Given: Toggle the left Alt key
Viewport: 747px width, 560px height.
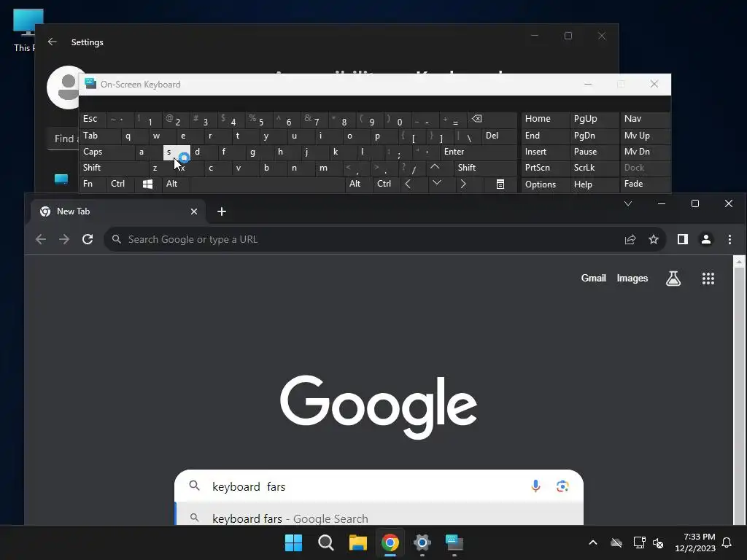Looking at the screenshot, I should click(x=175, y=184).
